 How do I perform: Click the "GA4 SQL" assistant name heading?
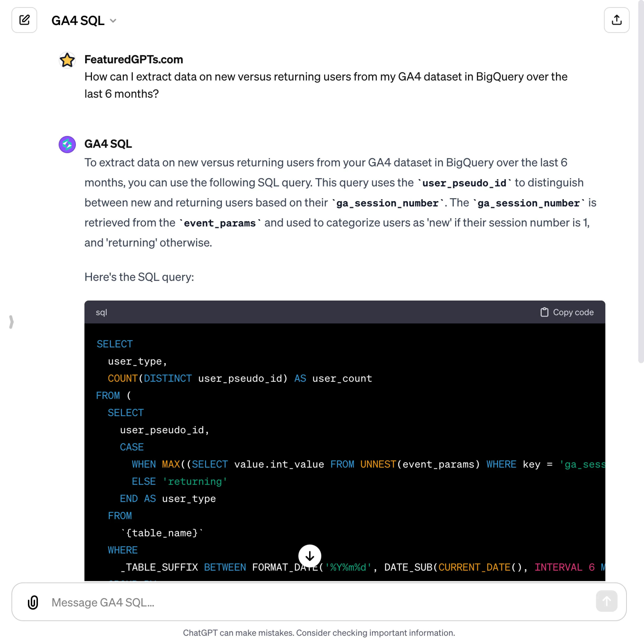[x=108, y=144]
